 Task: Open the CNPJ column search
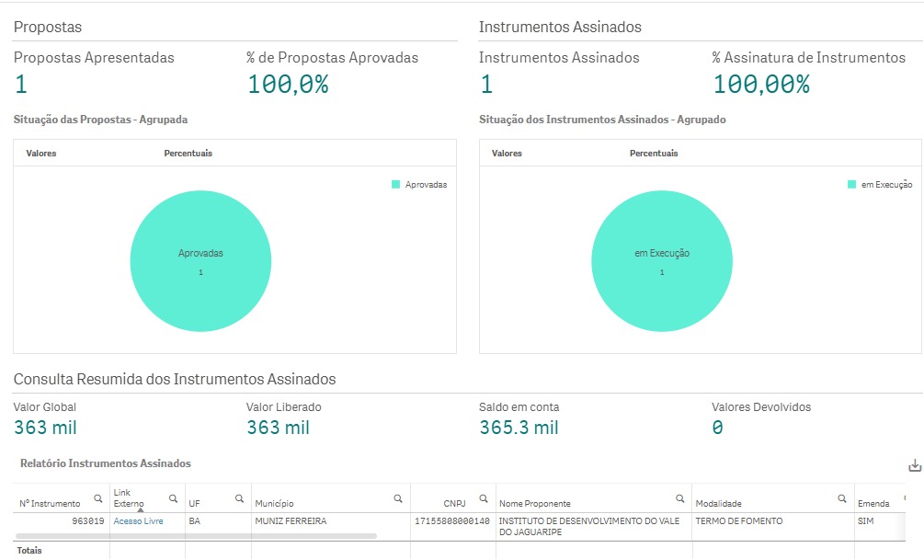click(x=484, y=498)
